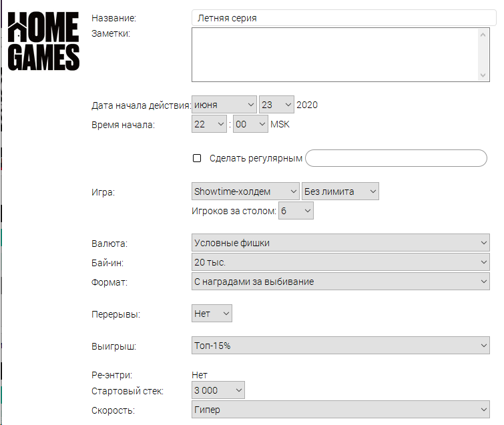
Task: Expand the Формат dropdown
Action: (340, 282)
